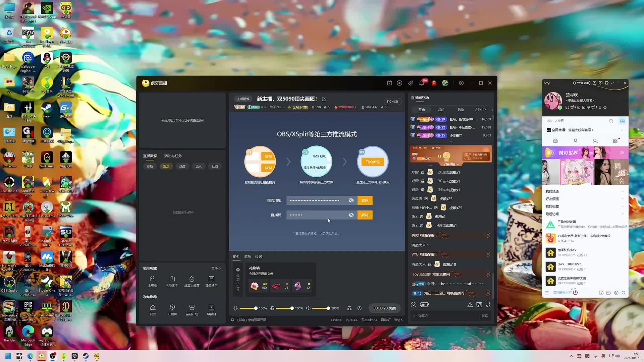The height and width of the screenshot is (362, 644).
Task: Mute the microphone icon toggle
Action: tap(236, 308)
